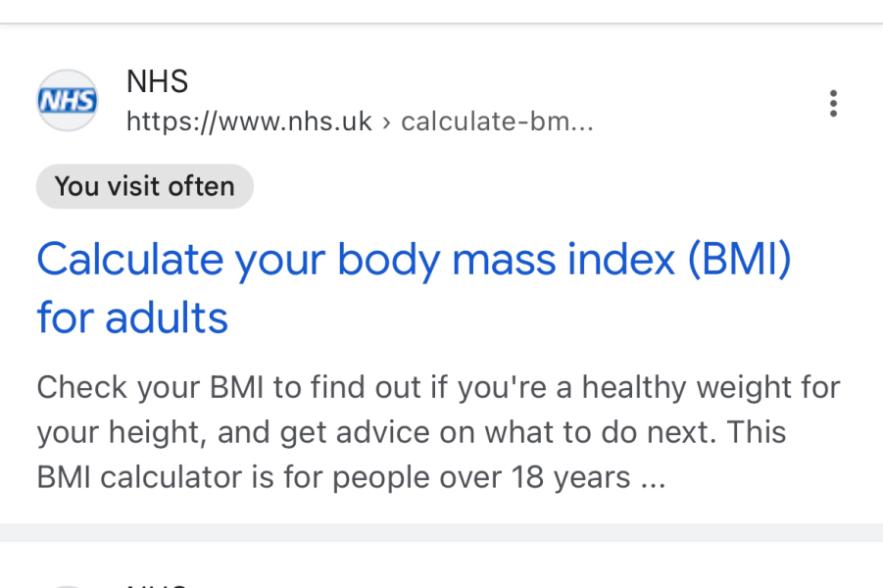883x588 pixels.
Task: Click the 'for adults' title line
Action: coord(132,318)
